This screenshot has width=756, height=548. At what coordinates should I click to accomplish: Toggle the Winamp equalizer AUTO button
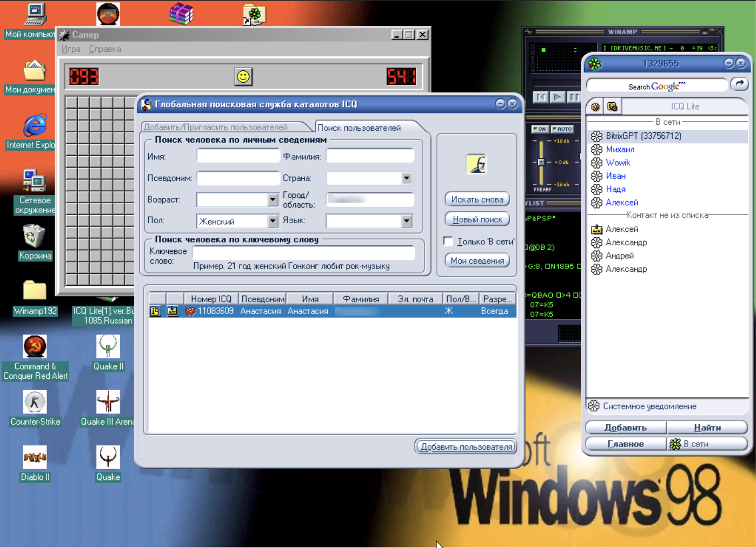click(x=562, y=129)
